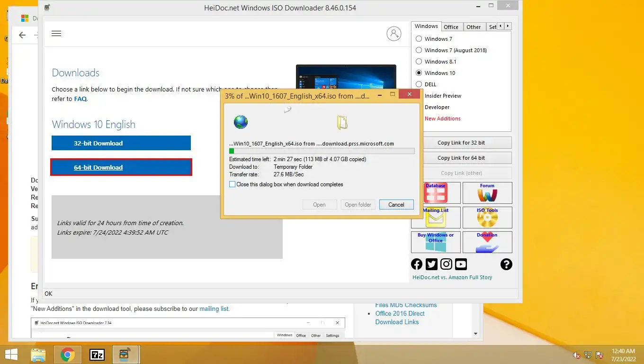Click the browser back arrow behind window
Viewport: 644px width, 364px height.
[x=22, y=35]
